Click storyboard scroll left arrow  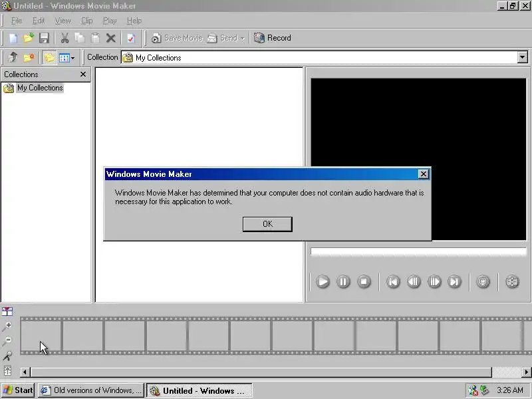(25, 372)
